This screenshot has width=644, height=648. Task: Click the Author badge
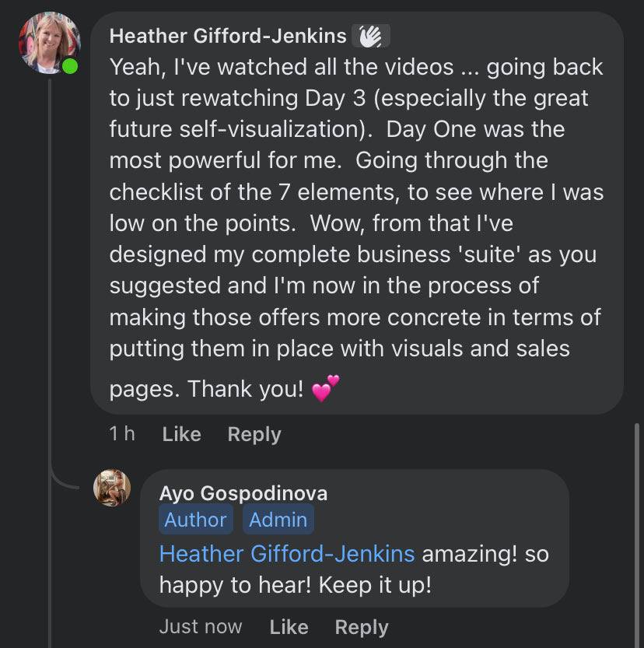click(x=195, y=520)
